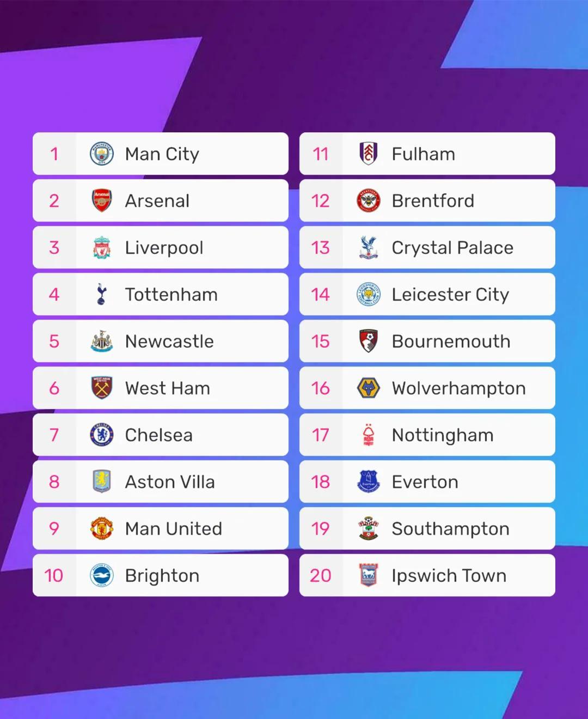The image size is (588, 719).
Task: Click the Leicester City label
Action: [450, 295]
